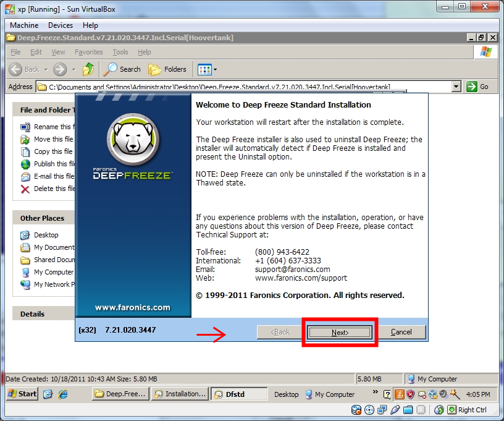504x421 pixels.
Task: Cancel the Deep Freeze installation
Action: (402, 332)
